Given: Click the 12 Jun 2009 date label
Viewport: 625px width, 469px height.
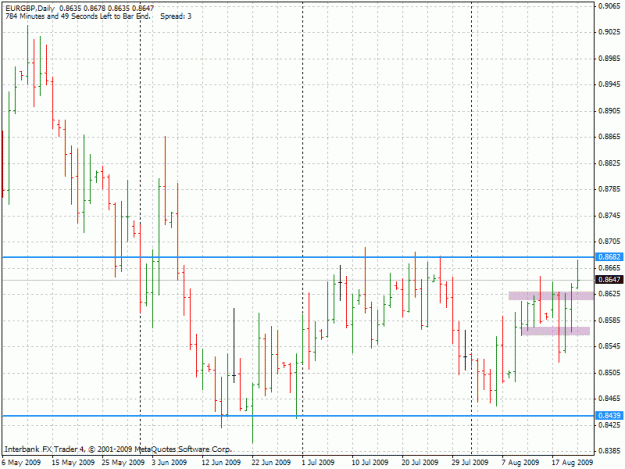Looking at the screenshot, I should click(x=221, y=463).
